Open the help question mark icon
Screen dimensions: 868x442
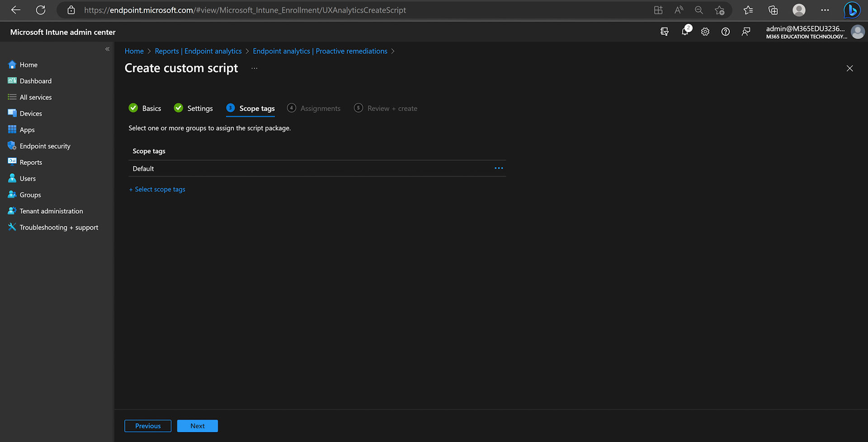click(x=726, y=32)
